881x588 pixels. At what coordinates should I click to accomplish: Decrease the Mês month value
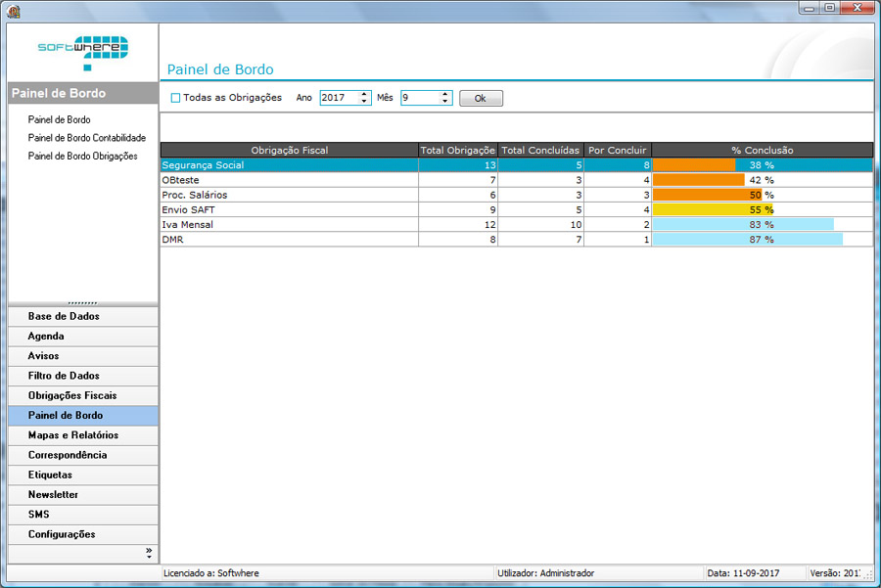pyautogui.click(x=445, y=102)
